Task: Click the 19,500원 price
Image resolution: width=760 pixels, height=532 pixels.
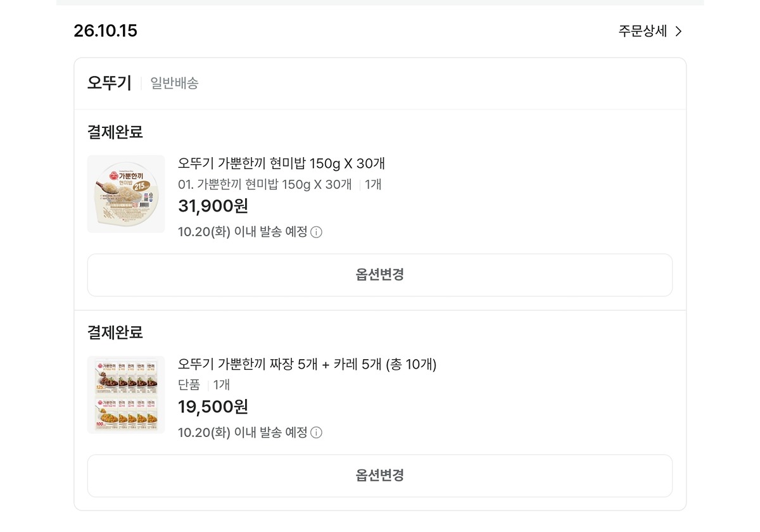Action: (x=213, y=407)
